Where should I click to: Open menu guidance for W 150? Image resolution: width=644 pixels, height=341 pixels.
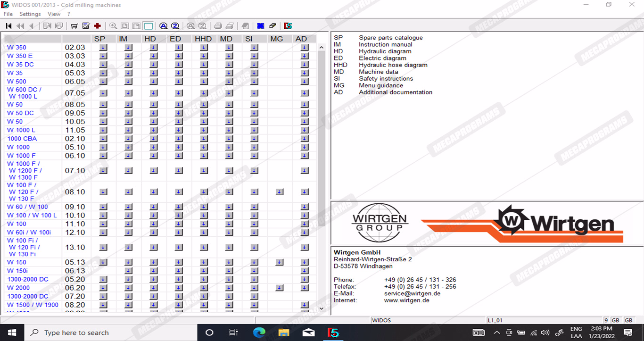279,262
